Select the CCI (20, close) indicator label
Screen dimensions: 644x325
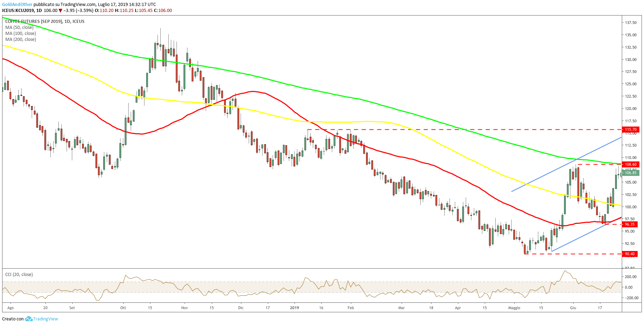(x=19, y=275)
